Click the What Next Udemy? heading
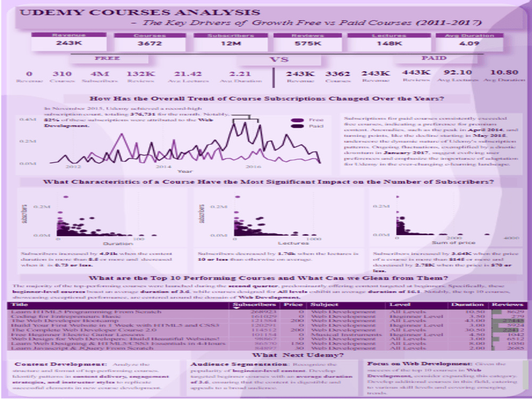This screenshot has height=399, width=532. pyautogui.click(x=297, y=355)
